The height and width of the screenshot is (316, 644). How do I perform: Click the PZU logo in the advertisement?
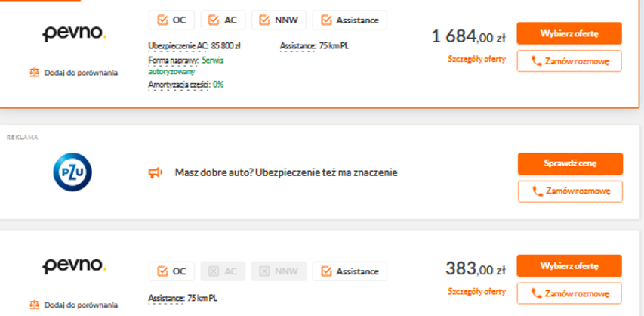(x=72, y=172)
